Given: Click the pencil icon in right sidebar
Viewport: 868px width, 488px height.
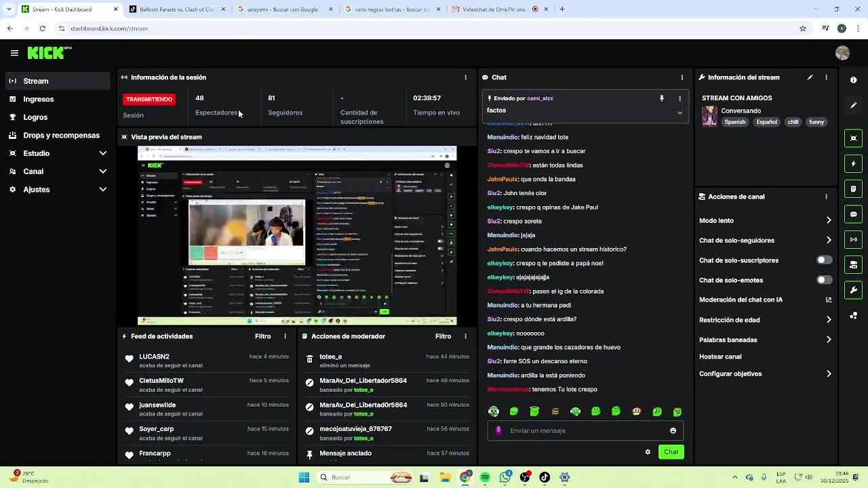Looking at the screenshot, I should pos(853,106).
